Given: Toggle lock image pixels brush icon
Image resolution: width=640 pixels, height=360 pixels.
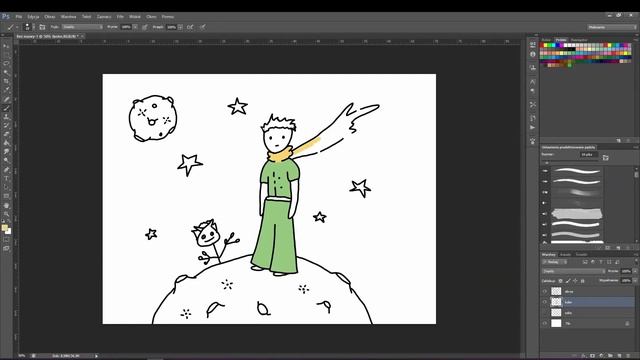Looking at the screenshot, I should pos(568,281).
